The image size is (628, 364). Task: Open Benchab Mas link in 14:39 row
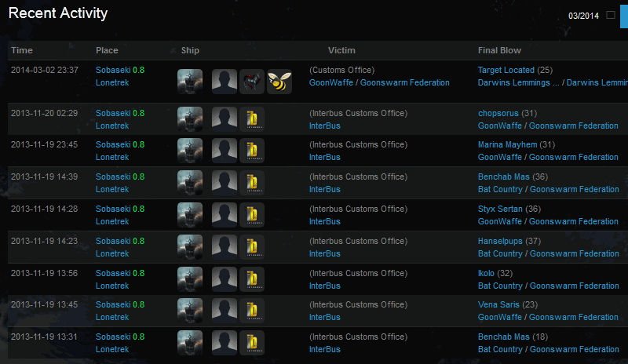coord(503,177)
